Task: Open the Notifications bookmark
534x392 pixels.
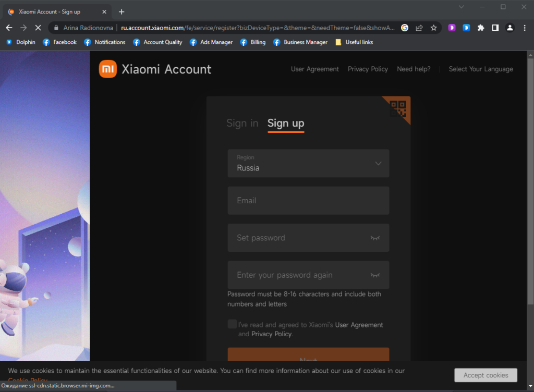Action: coord(105,42)
